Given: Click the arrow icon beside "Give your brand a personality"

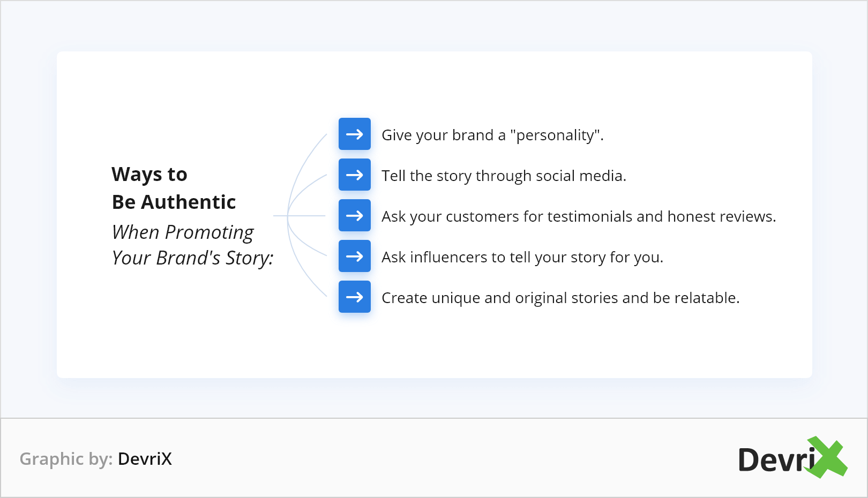Looking at the screenshot, I should point(354,134).
